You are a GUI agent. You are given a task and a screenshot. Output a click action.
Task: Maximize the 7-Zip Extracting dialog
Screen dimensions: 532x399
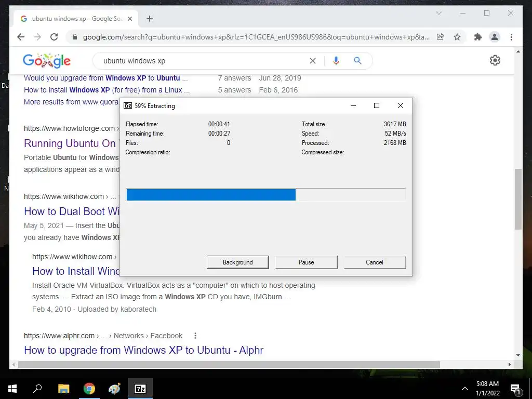tap(377, 105)
